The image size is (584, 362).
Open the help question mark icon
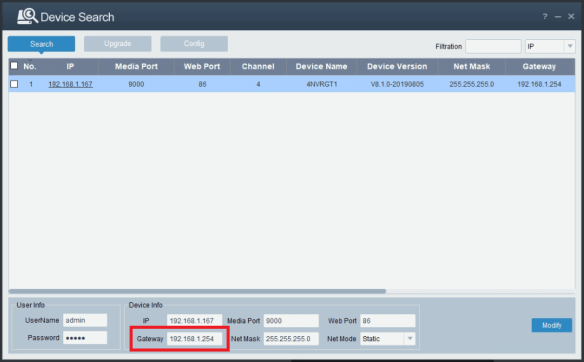(x=545, y=16)
